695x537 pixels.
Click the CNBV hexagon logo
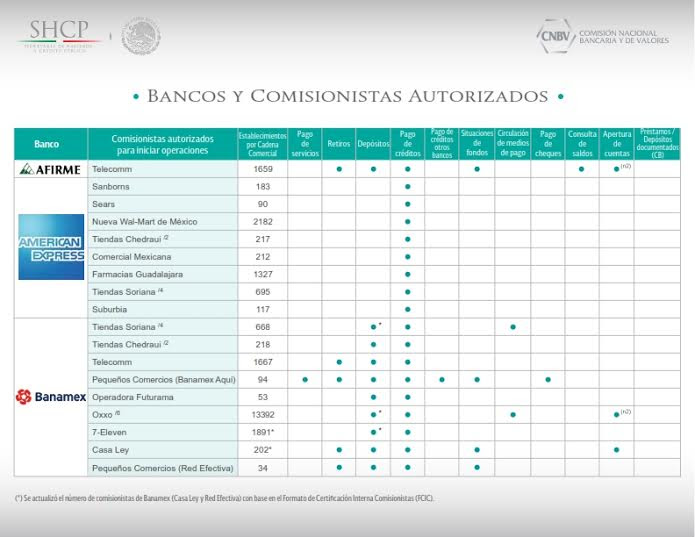point(556,36)
